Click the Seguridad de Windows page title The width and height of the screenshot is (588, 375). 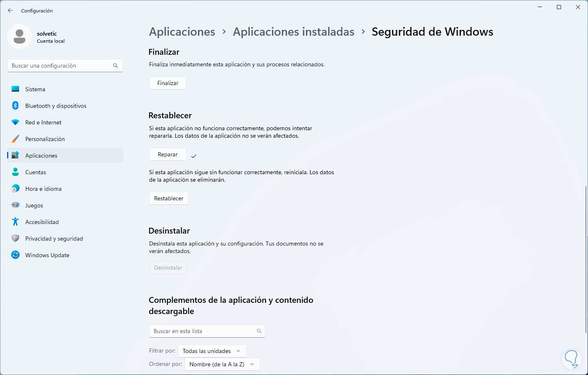[x=432, y=32]
